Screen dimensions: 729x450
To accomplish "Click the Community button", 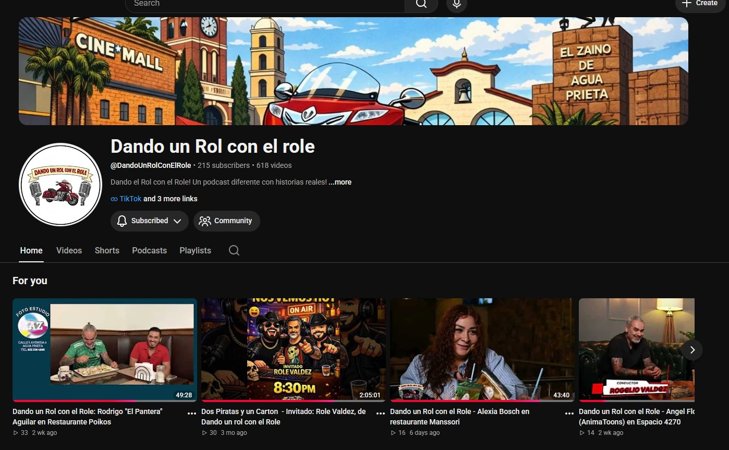I will [226, 221].
